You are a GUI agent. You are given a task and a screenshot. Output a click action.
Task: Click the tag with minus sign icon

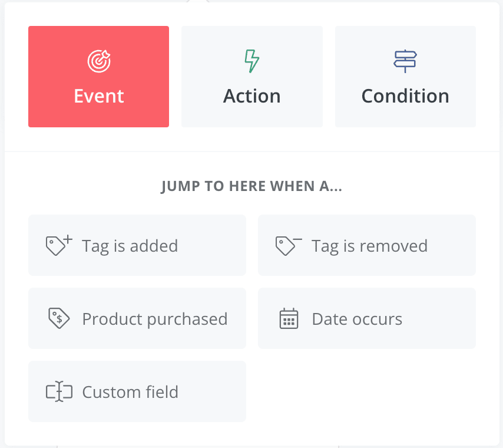pos(289,246)
